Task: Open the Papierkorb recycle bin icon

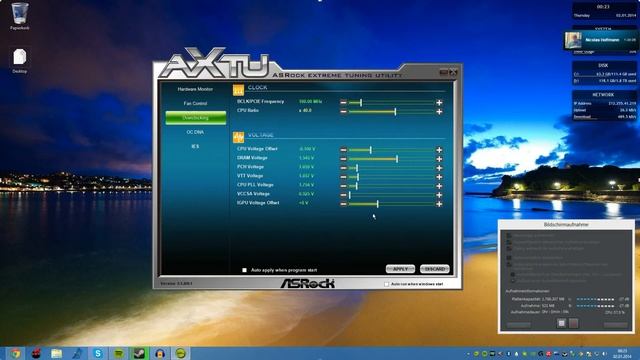Action: pyautogui.click(x=20, y=16)
